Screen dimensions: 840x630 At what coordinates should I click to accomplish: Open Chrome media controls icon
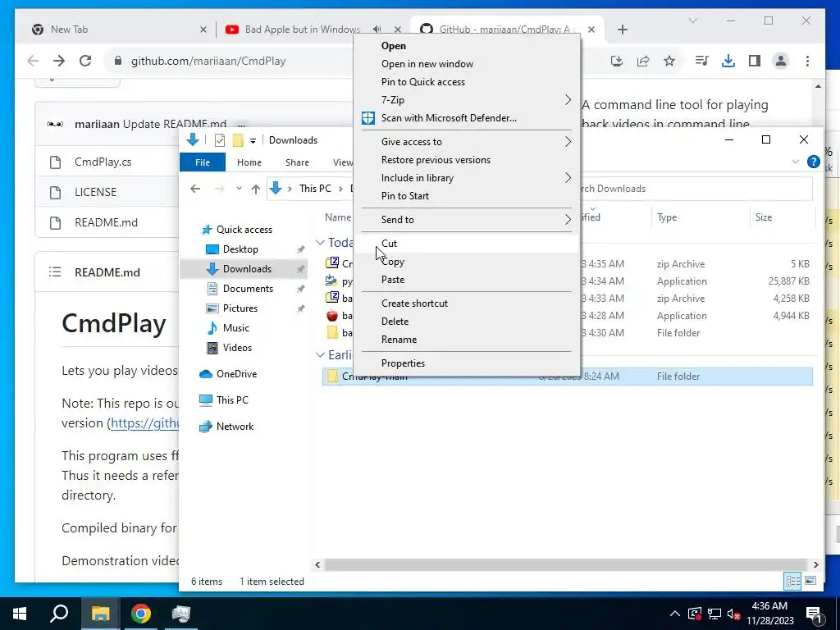pyautogui.click(x=702, y=61)
